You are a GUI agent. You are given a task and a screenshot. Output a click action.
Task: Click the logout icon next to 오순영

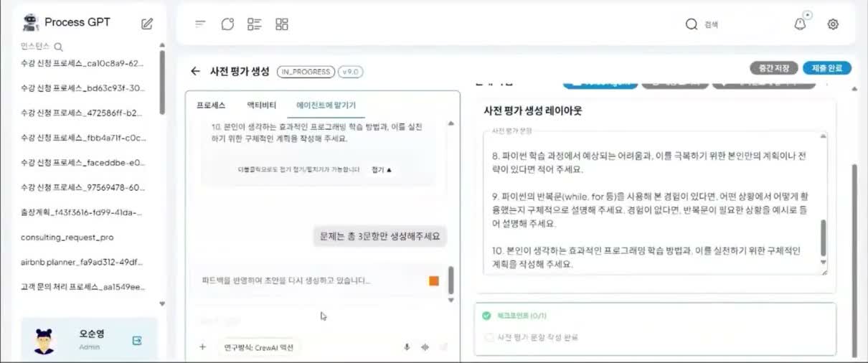137,341
